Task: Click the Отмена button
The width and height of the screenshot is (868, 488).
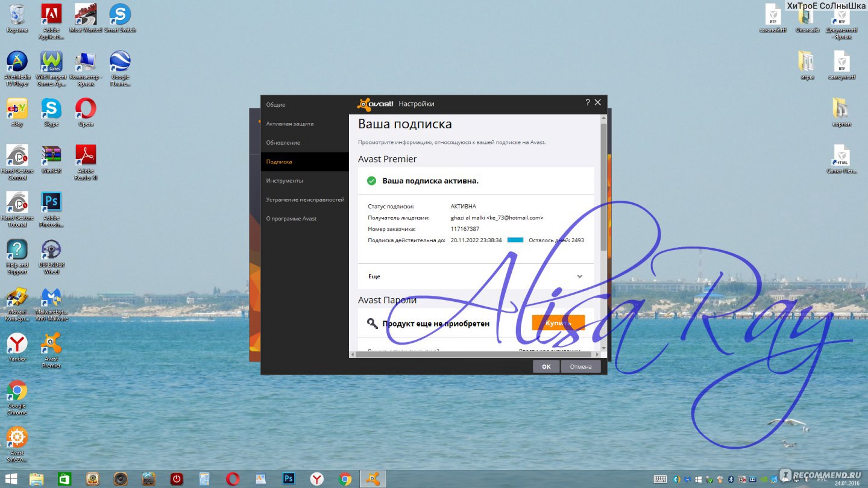Action: 581,366
